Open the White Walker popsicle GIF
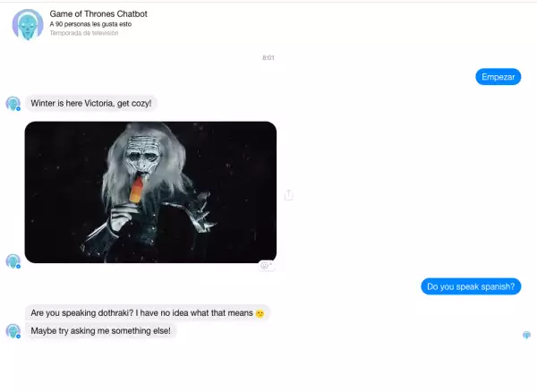 click(150, 192)
